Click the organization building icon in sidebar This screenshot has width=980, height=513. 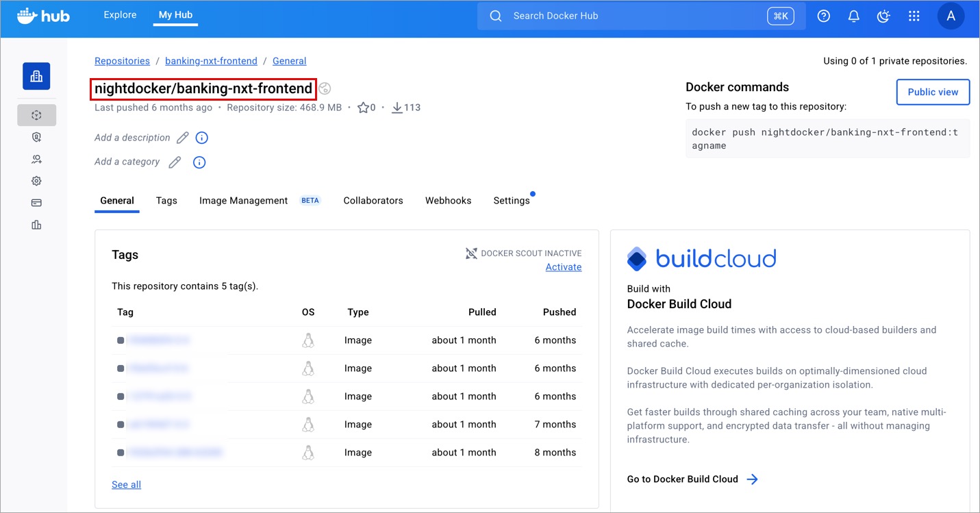(x=36, y=76)
